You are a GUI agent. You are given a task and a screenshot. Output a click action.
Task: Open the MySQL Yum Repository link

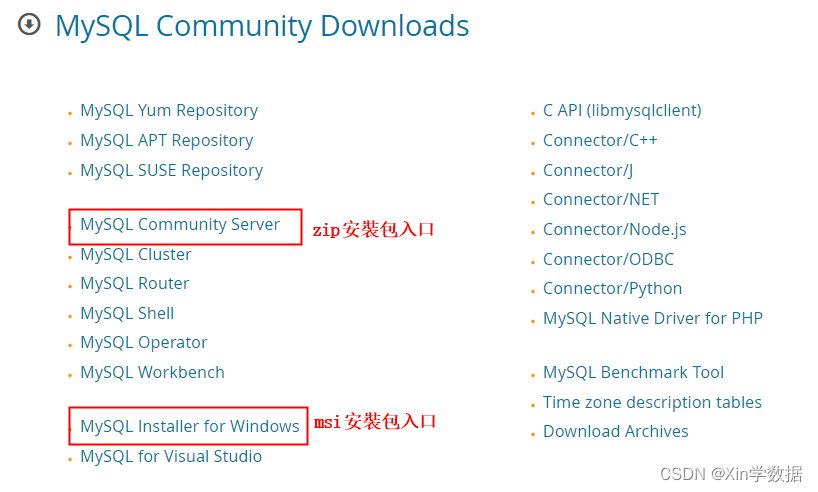tap(169, 111)
